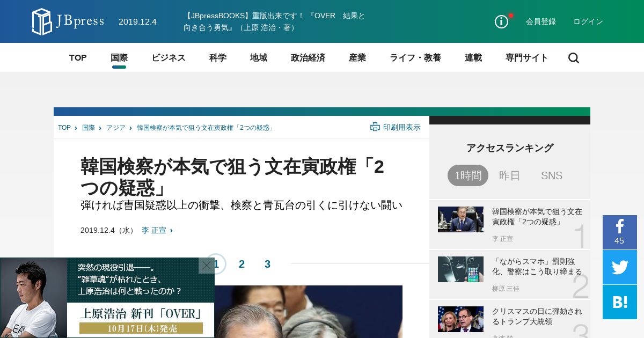Open 科学 section
Screen dimensions: 644x338
(218, 58)
